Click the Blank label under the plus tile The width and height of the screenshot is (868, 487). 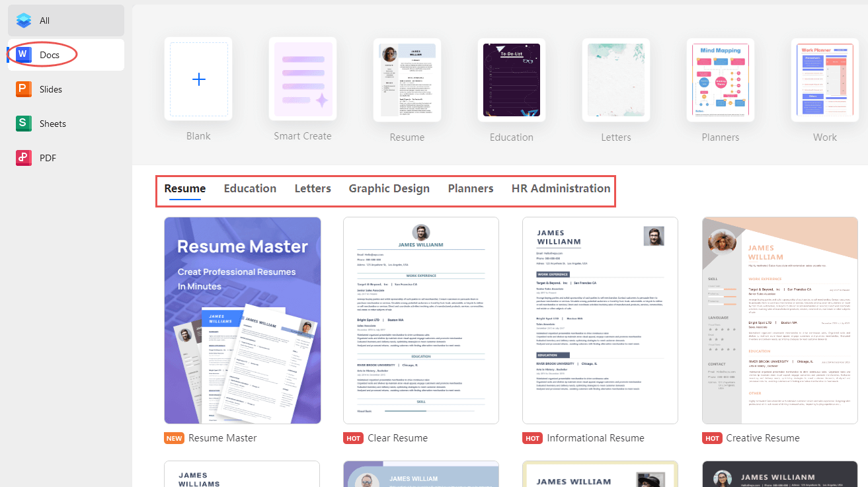(198, 136)
